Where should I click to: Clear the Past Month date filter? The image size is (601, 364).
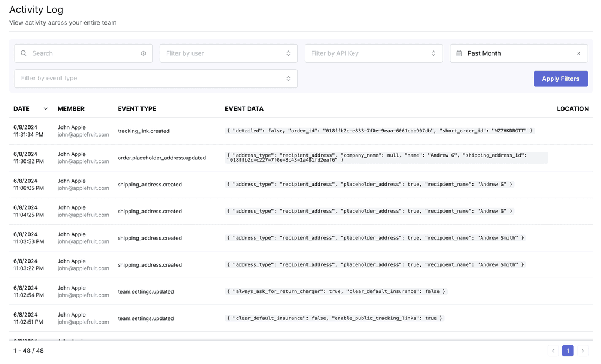coord(578,53)
